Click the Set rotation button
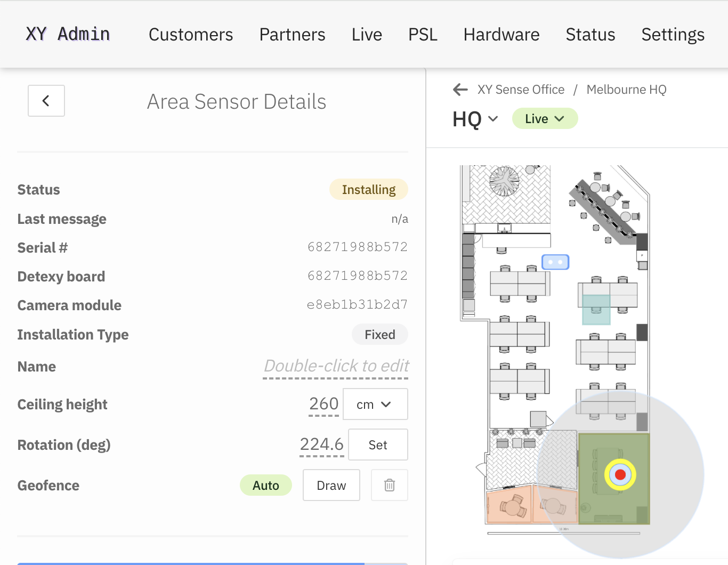This screenshot has width=728, height=565. pos(378,445)
